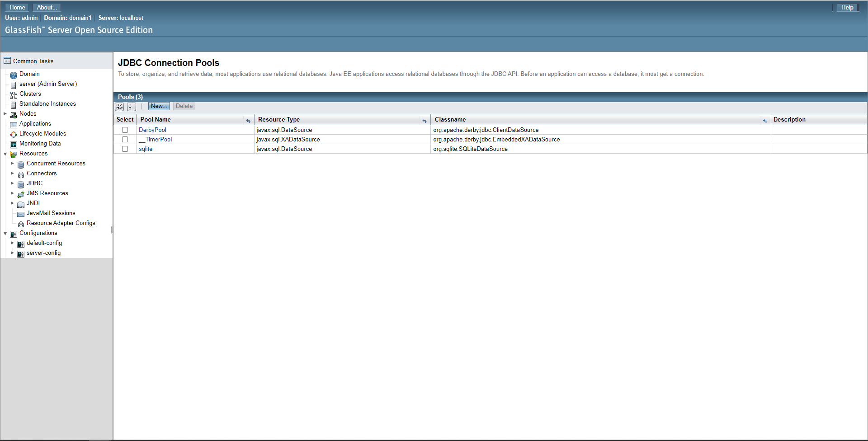Click the Select All pools icon
Viewport: 868px width, 441px height.
[x=119, y=107]
